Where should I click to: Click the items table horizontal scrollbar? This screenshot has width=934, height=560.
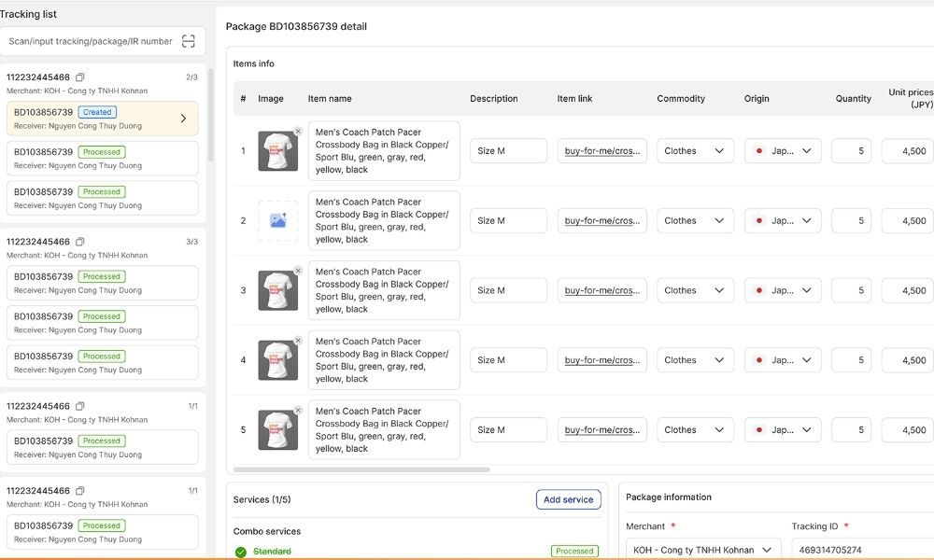[361, 469]
